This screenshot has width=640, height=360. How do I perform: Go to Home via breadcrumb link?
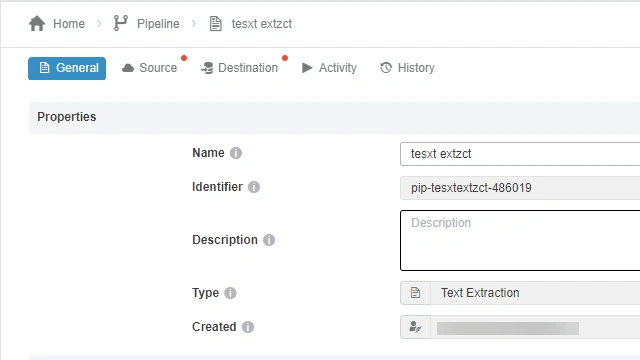pos(69,24)
